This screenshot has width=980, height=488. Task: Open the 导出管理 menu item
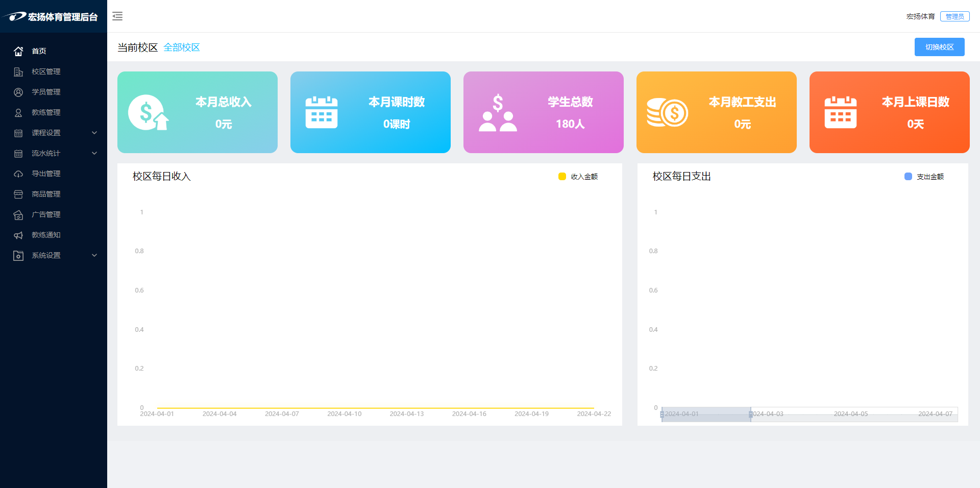click(x=54, y=174)
